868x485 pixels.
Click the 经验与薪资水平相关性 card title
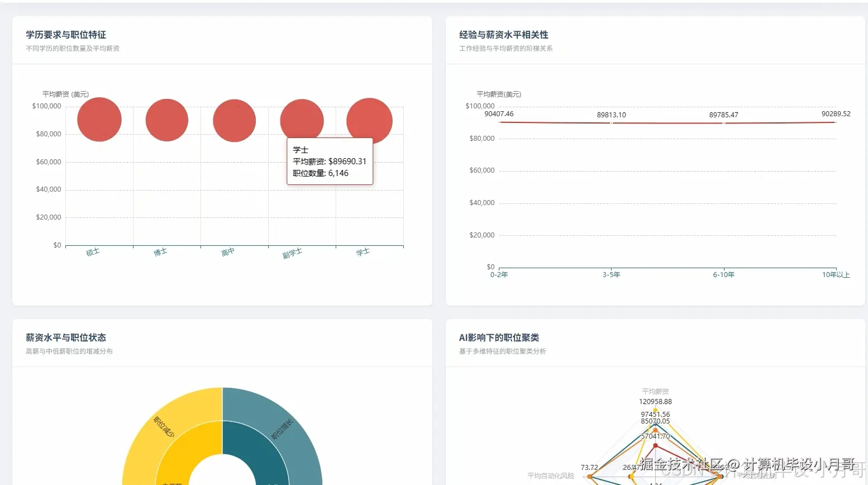[x=504, y=35]
